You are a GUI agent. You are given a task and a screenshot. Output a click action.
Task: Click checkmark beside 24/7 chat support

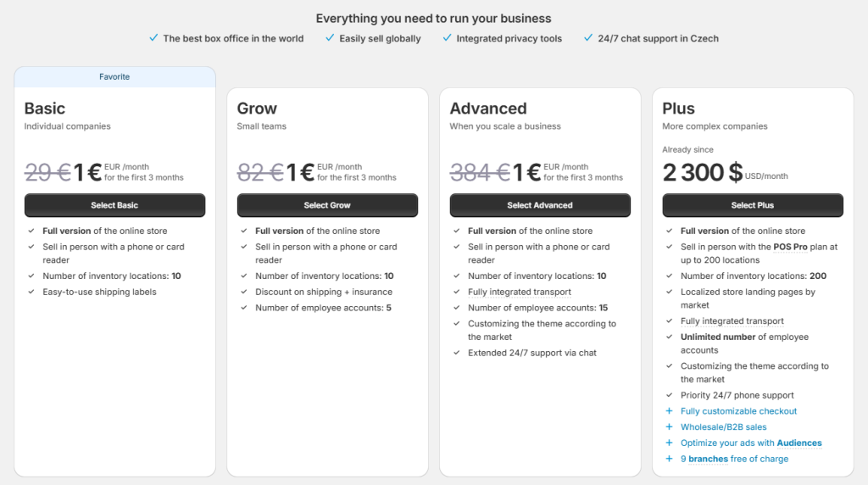[x=588, y=38]
